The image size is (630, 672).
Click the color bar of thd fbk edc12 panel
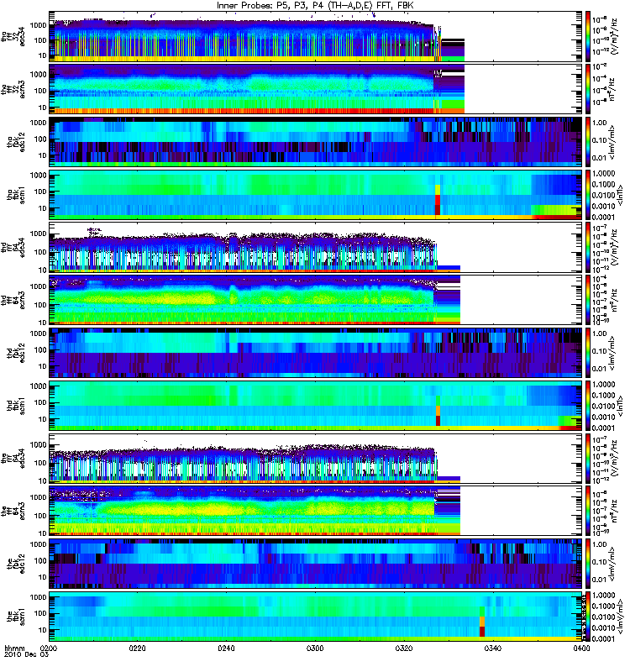click(x=587, y=353)
